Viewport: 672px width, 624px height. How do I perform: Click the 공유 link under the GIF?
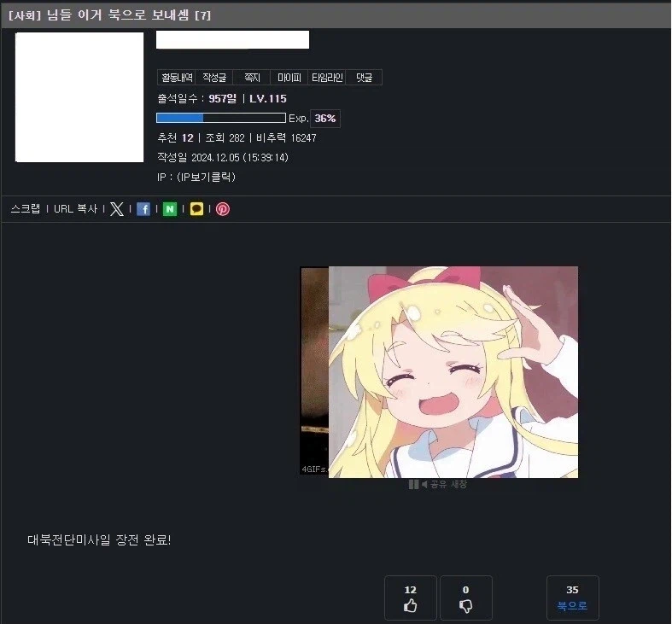(x=438, y=484)
